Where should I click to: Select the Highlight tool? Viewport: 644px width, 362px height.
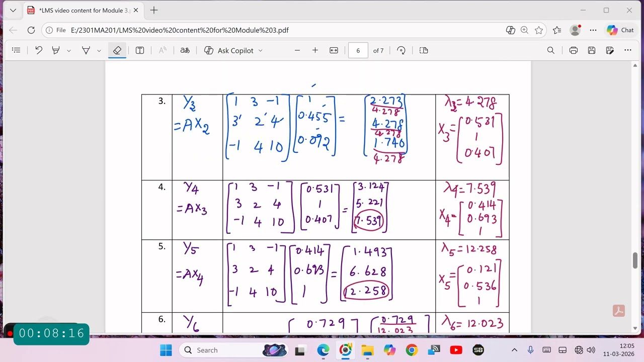pyautogui.click(x=56, y=50)
